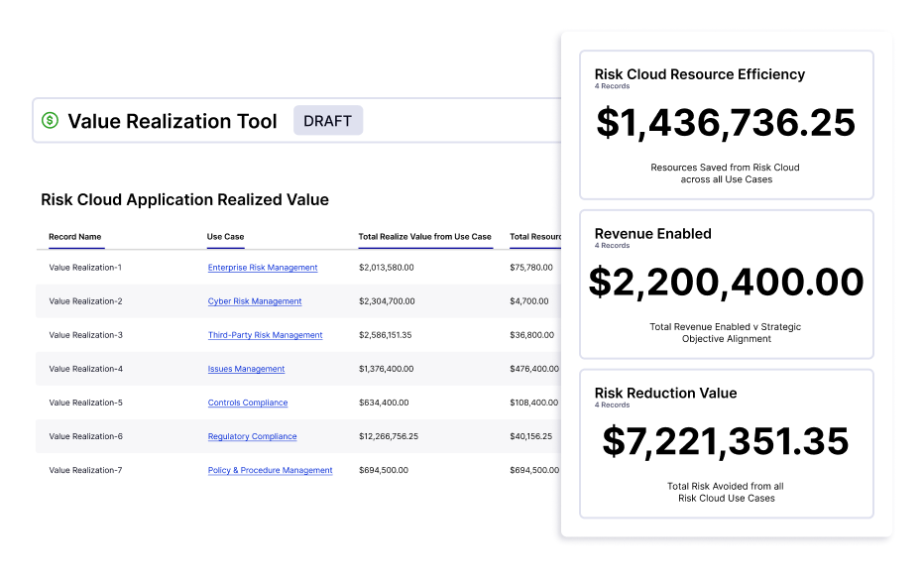Open the Third-Party Risk Management use case

[x=264, y=335]
